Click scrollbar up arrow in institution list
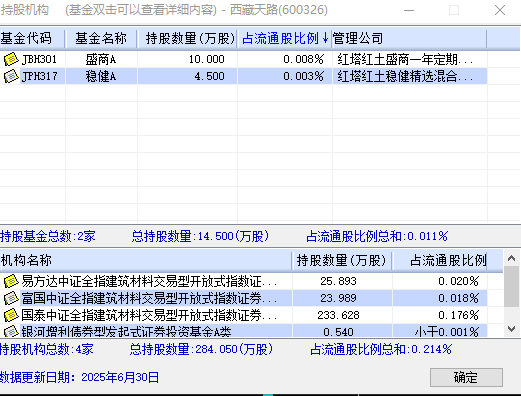This screenshot has width=521, height=396. point(512,258)
